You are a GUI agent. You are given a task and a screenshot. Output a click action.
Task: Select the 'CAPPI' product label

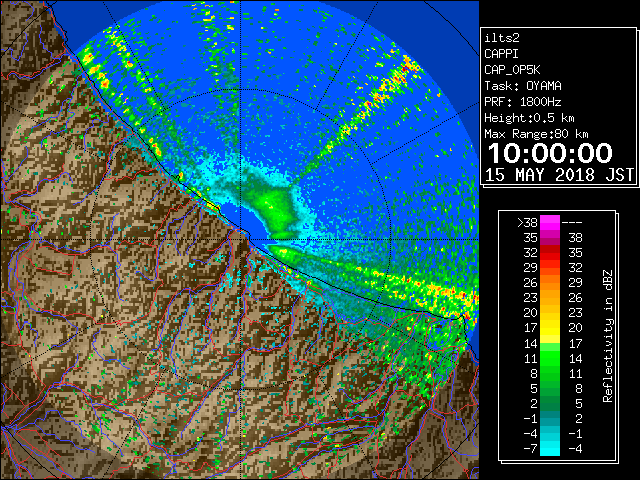(x=501, y=54)
